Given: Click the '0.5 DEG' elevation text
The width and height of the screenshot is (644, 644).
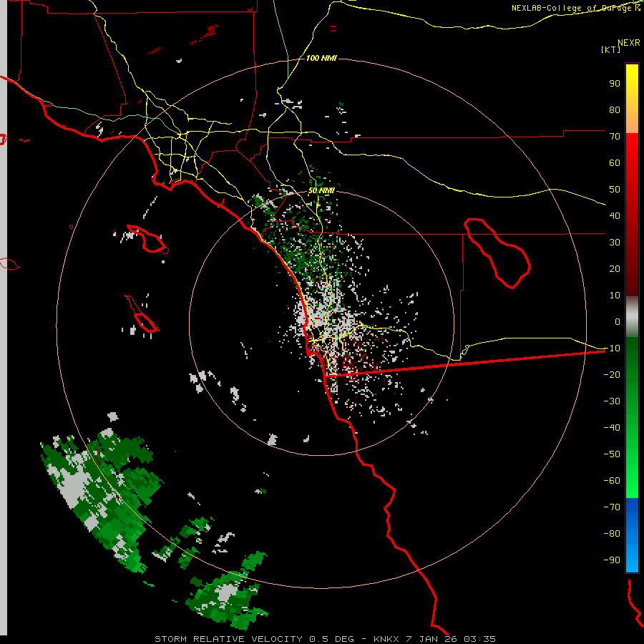Looking at the screenshot, I should click(331, 639).
